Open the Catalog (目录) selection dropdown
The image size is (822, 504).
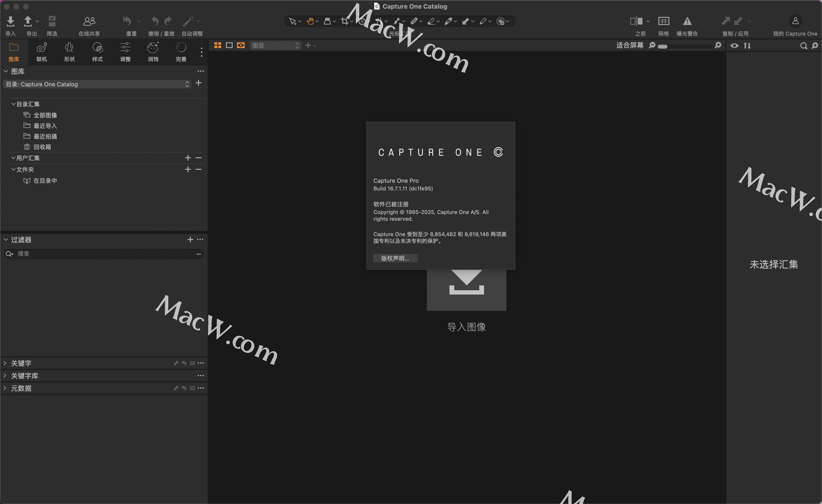(x=97, y=84)
